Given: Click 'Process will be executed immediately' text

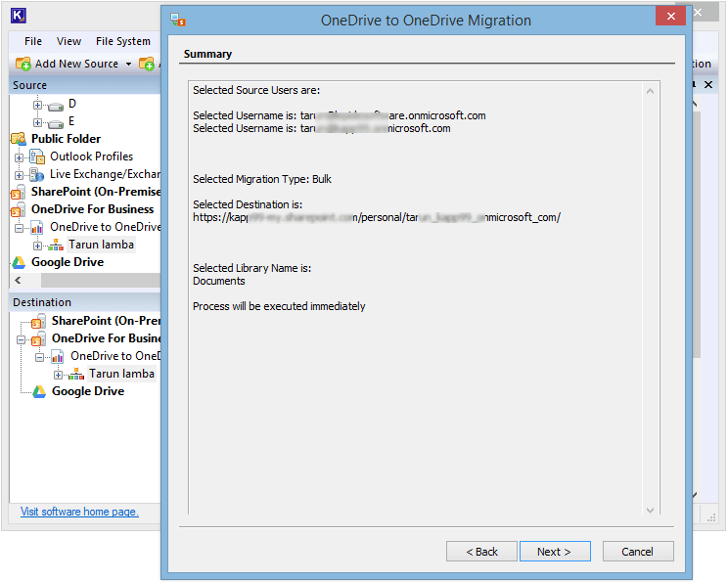Looking at the screenshot, I should coord(279,306).
